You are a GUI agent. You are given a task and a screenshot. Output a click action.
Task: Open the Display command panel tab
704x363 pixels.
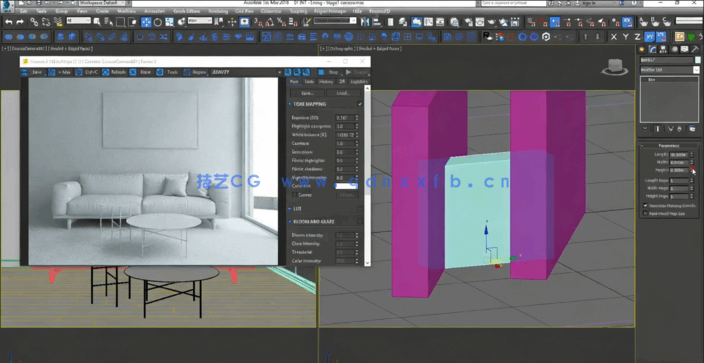(x=685, y=49)
